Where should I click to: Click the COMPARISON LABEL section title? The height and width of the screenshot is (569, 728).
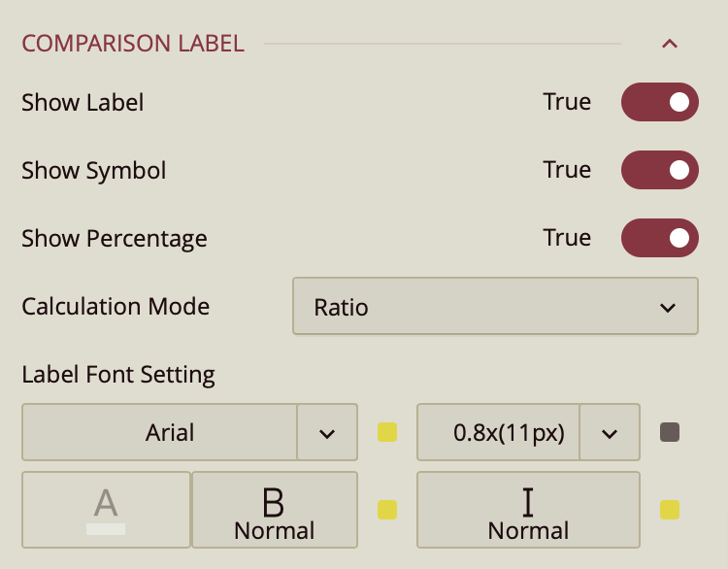(133, 44)
